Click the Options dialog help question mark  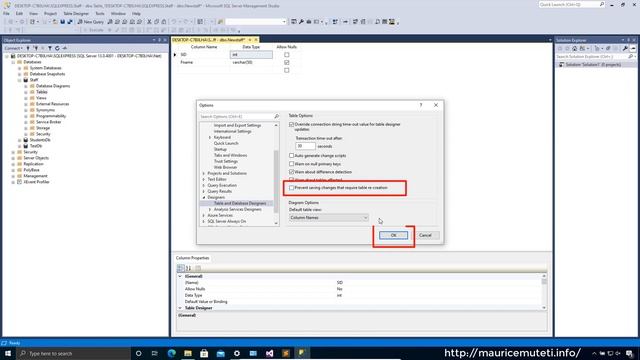point(421,105)
